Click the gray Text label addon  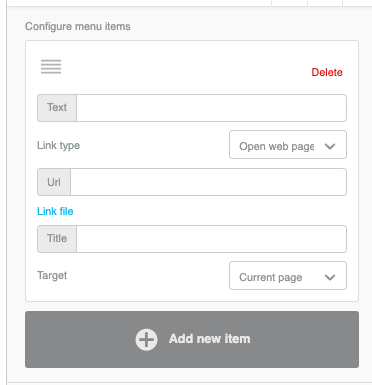tap(57, 108)
